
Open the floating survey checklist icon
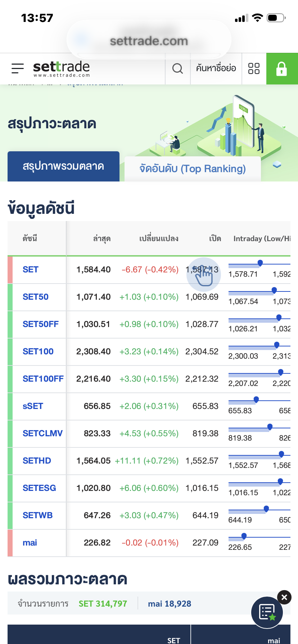(267, 612)
